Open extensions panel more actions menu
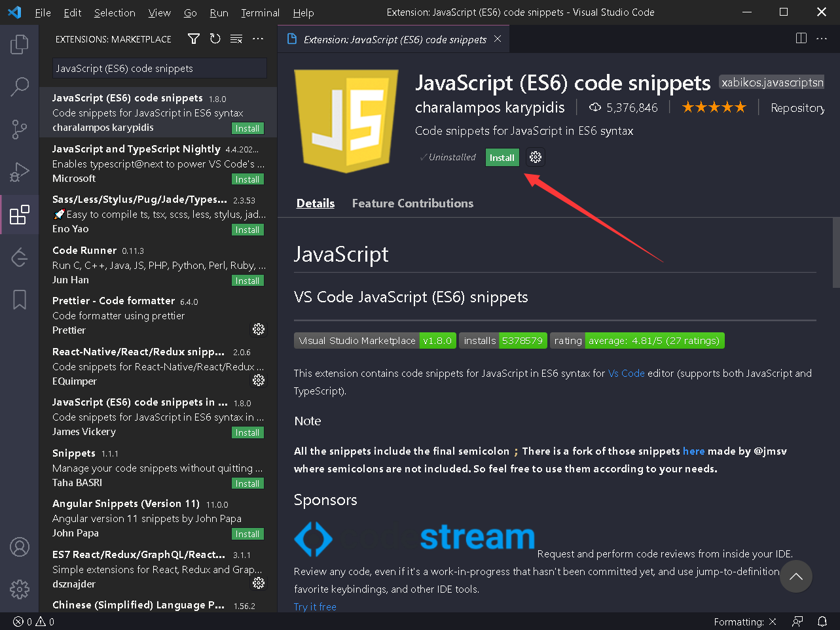840x630 pixels. [x=258, y=39]
